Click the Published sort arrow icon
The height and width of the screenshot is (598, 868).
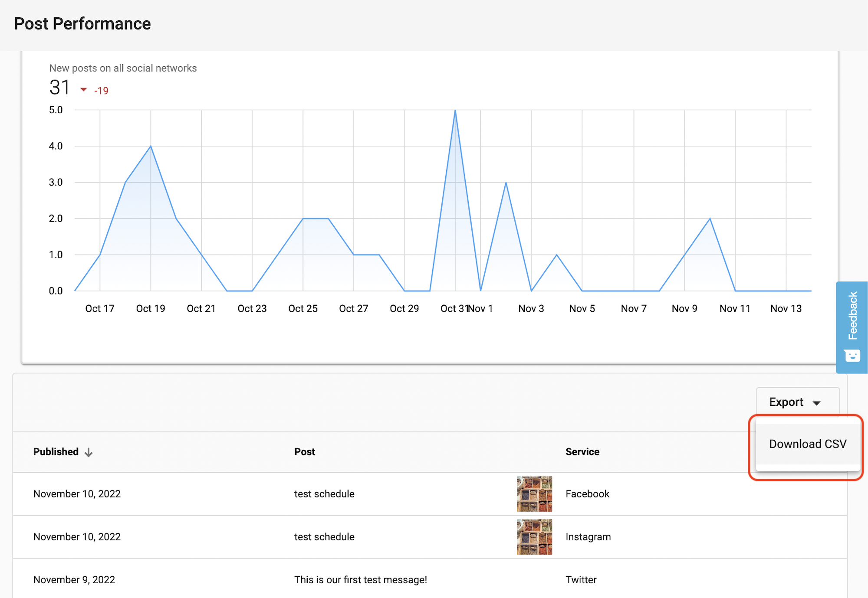pyautogui.click(x=89, y=452)
